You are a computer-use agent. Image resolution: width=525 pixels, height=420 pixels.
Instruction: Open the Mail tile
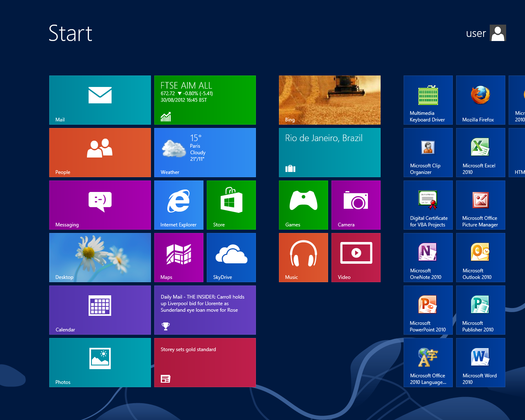100,100
